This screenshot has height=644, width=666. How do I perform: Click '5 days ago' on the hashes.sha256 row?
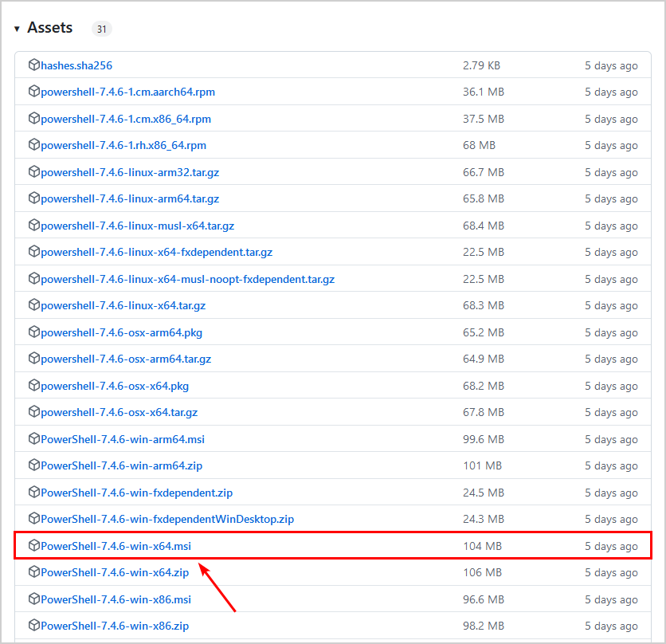click(x=611, y=66)
